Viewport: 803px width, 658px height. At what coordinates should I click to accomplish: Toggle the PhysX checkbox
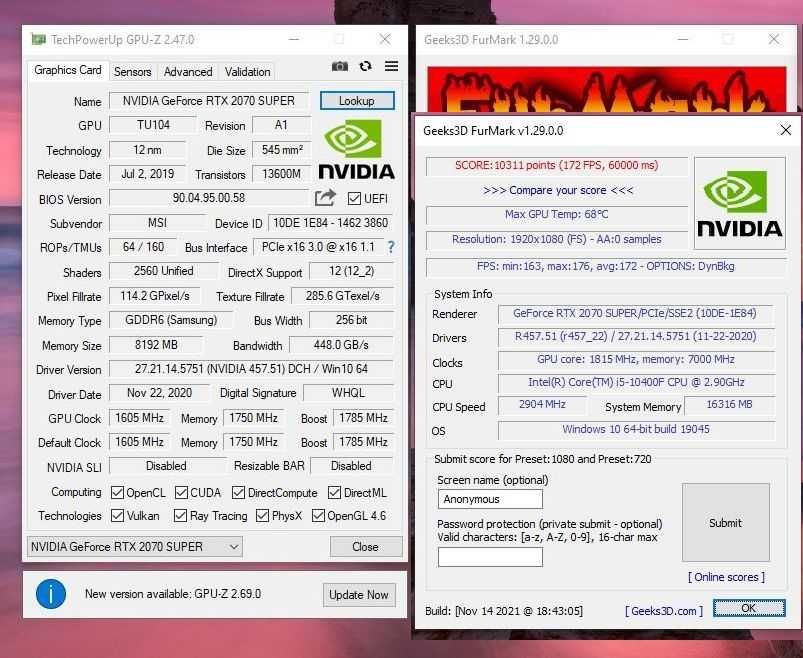(262, 516)
